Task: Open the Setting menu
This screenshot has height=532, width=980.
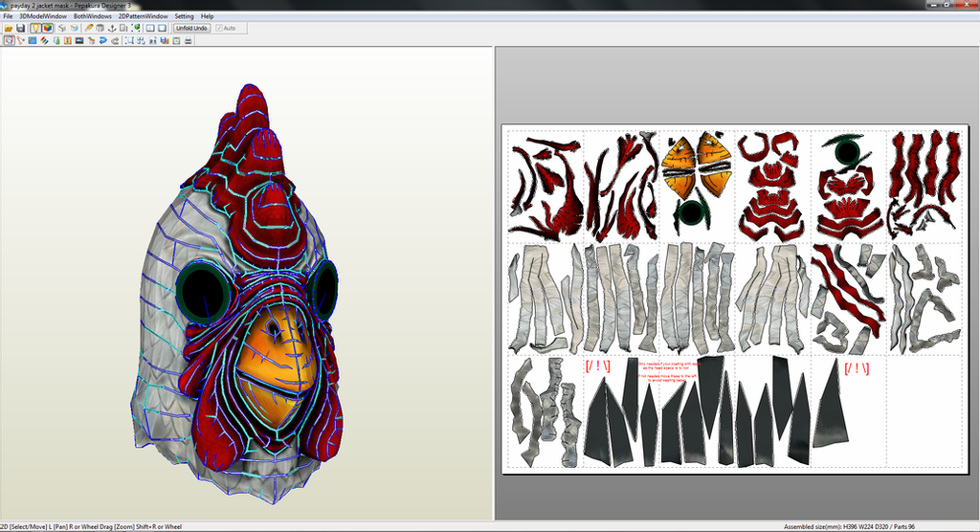Action: tap(184, 16)
